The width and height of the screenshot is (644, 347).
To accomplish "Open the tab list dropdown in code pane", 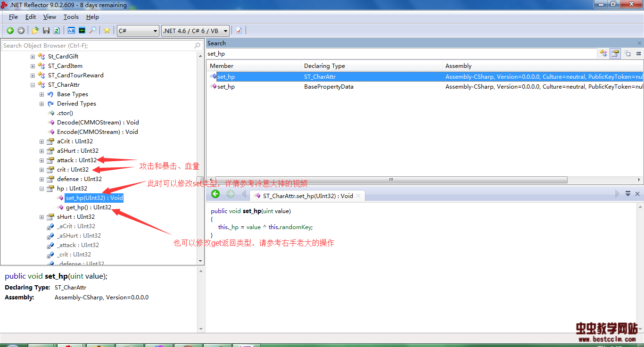I will point(628,194).
